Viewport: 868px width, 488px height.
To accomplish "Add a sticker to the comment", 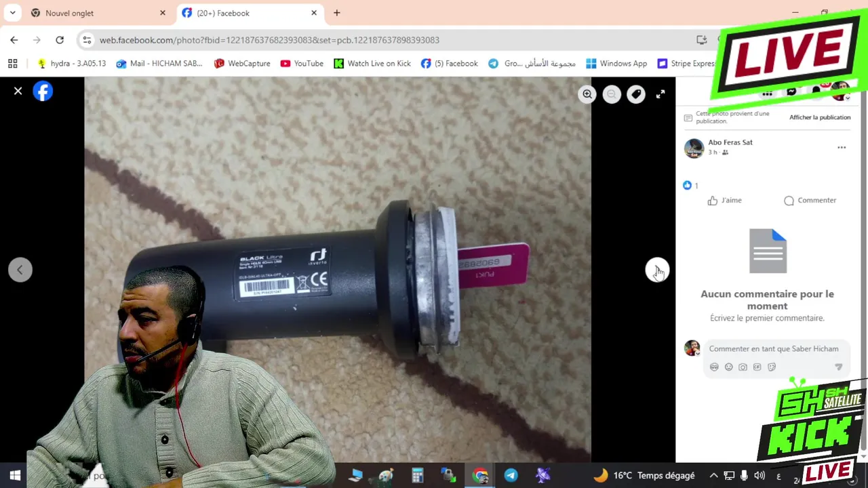I will click(771, 367).
